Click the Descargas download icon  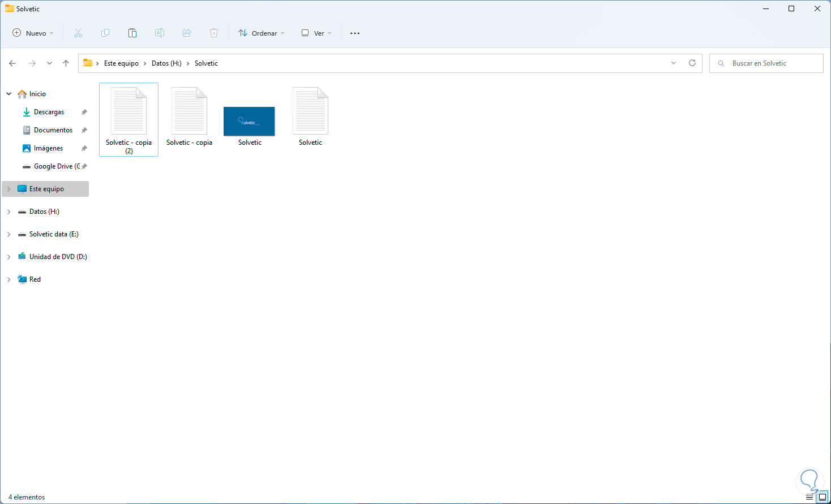click(27, 112)
